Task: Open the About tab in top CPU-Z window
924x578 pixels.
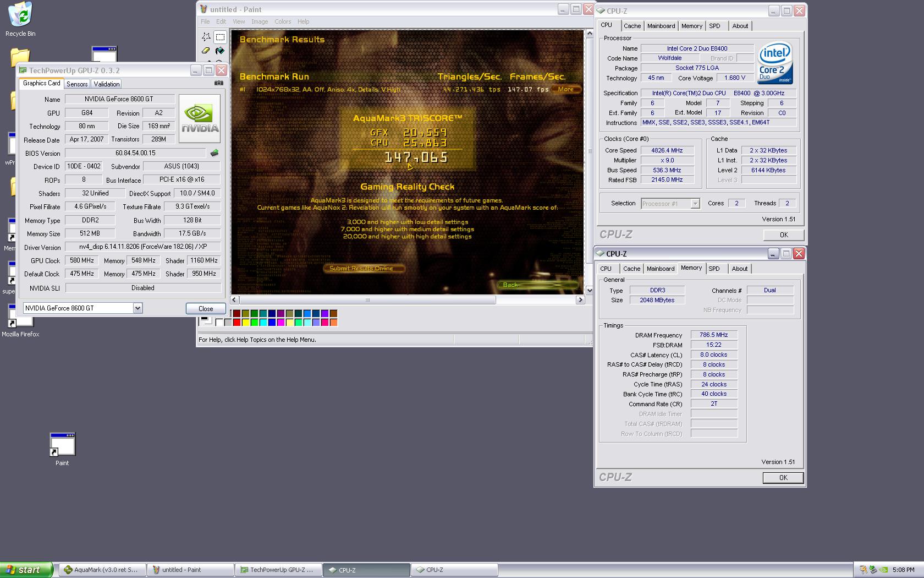Action: pyautogui.click(x=740, y=26)
